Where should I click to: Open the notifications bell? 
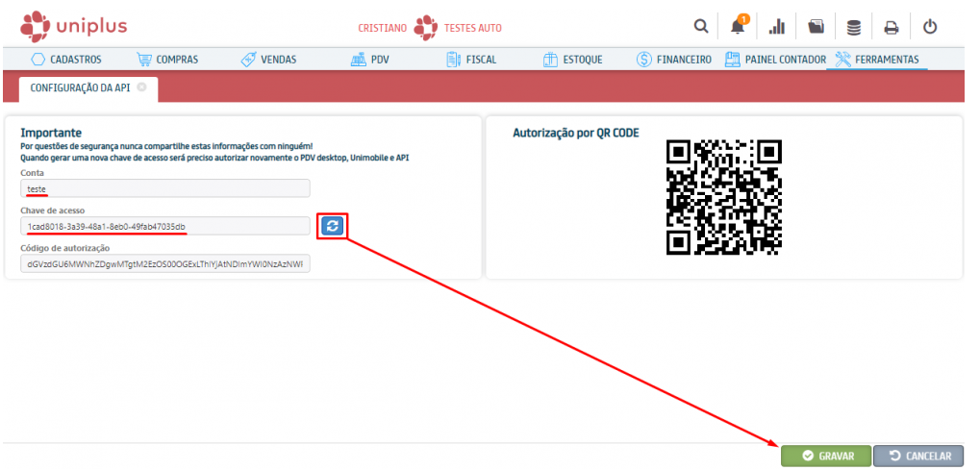tap(738, 27)
